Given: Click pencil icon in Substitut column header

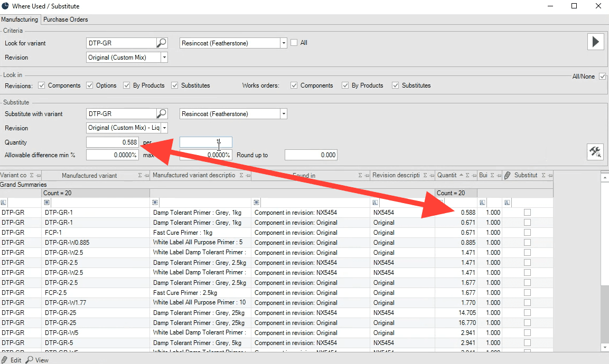Looking at the screenshot, I should point(507,175).
